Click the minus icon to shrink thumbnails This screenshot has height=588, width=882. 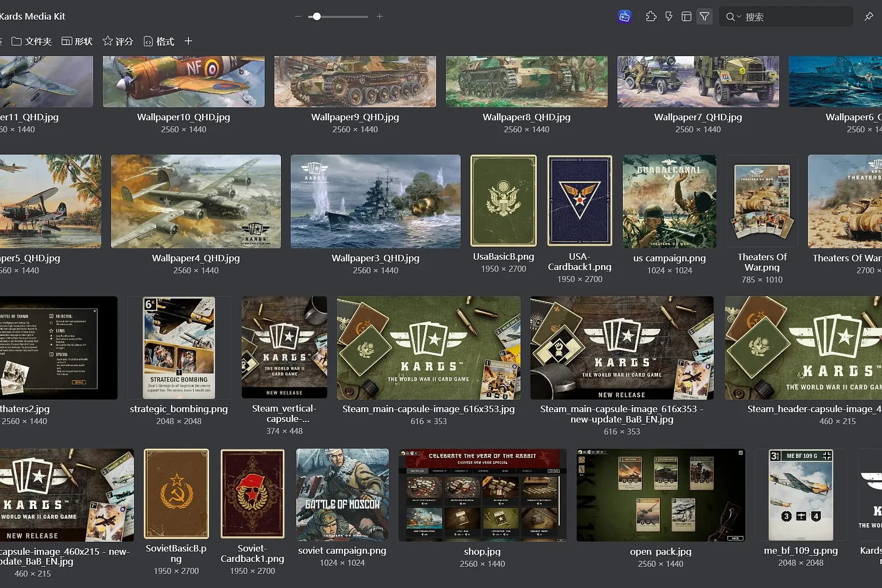click(x=298, y=17)
